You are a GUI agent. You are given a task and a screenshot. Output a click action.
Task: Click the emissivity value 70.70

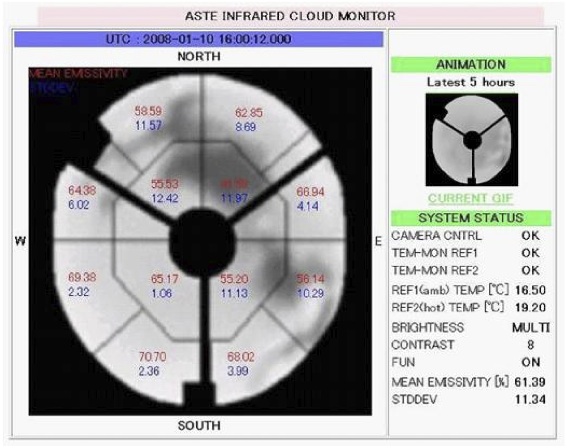[153, 357]
